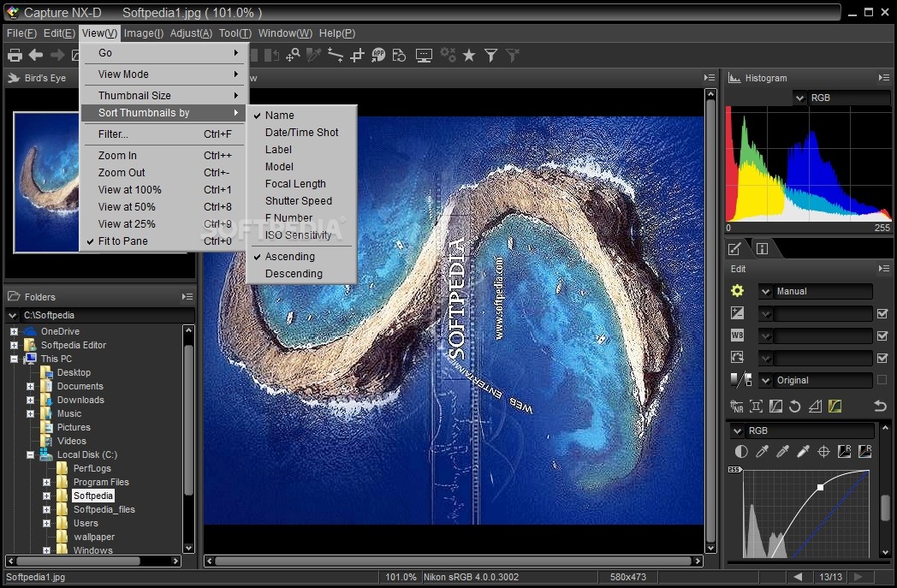The height and width of the screenshot is (588, 897).
Task: Open the camera and lens corrections icon
Action: [757, 406]
